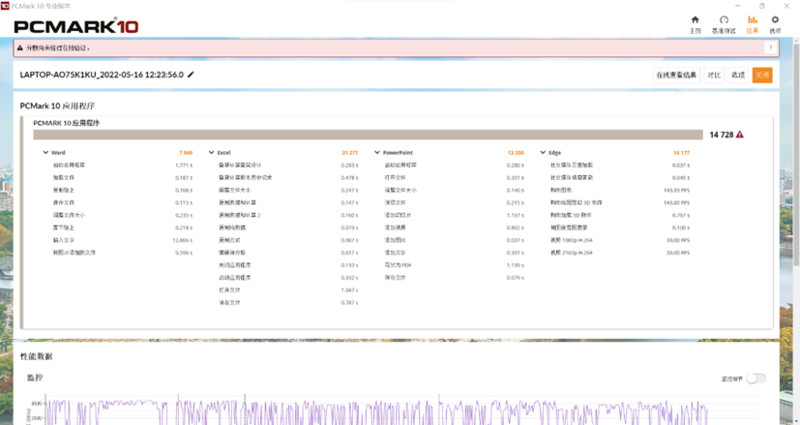This screenshot has height=425, width=800.
Task: Click the red warning icon beside score 14 728
Action: 740,135
